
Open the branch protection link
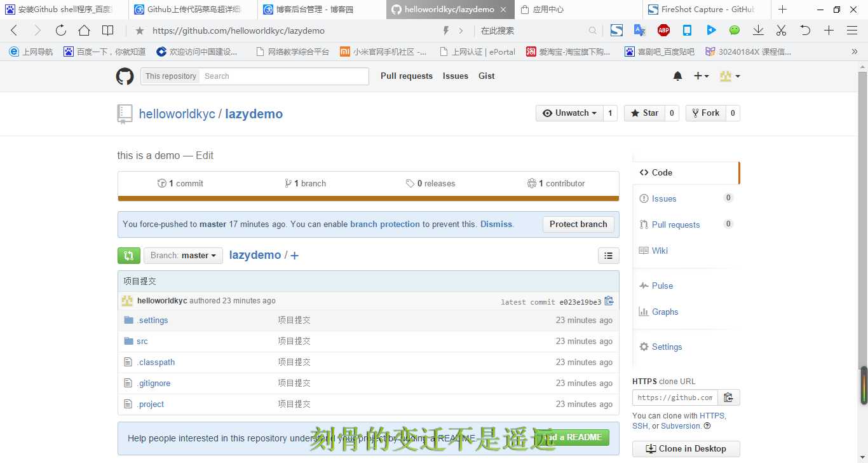pyautogui.click(x=385, y=225)
